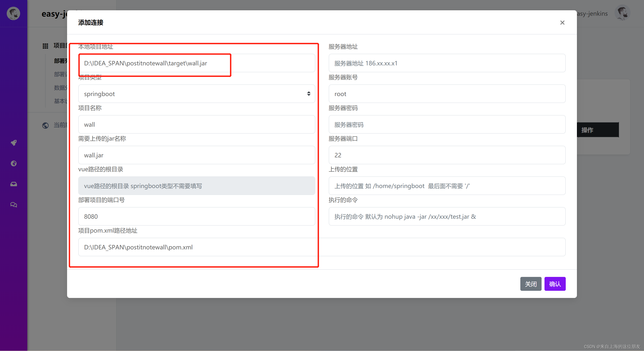
Task: Click the 执行的命令 input field
Action: (447, 216)
